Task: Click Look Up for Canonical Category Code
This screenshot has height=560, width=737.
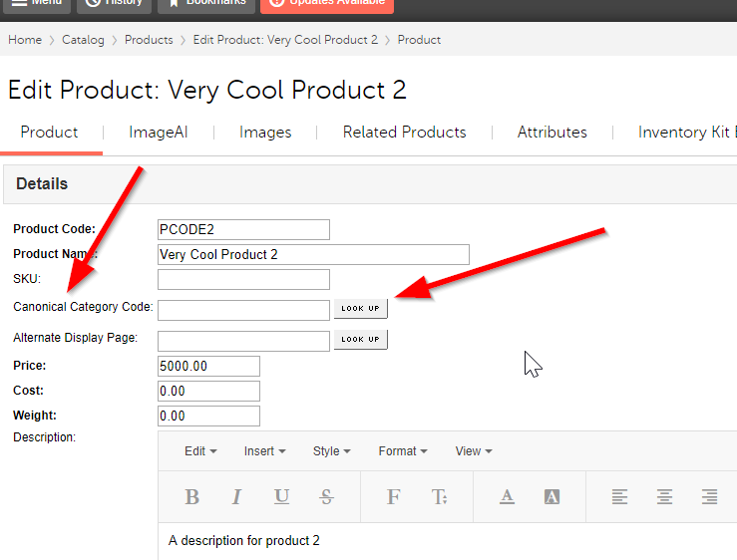Action: pyautogui.click(x=360, y=309)
